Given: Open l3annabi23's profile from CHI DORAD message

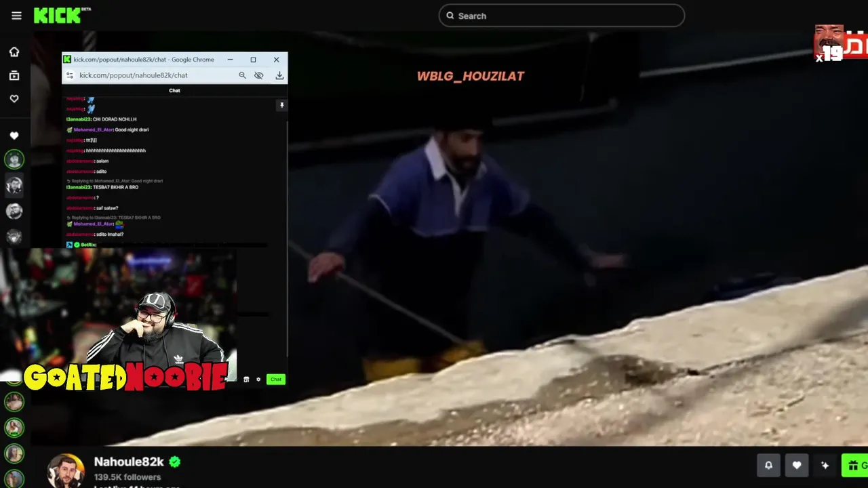Looking at the screenshot, I should 78,119.
